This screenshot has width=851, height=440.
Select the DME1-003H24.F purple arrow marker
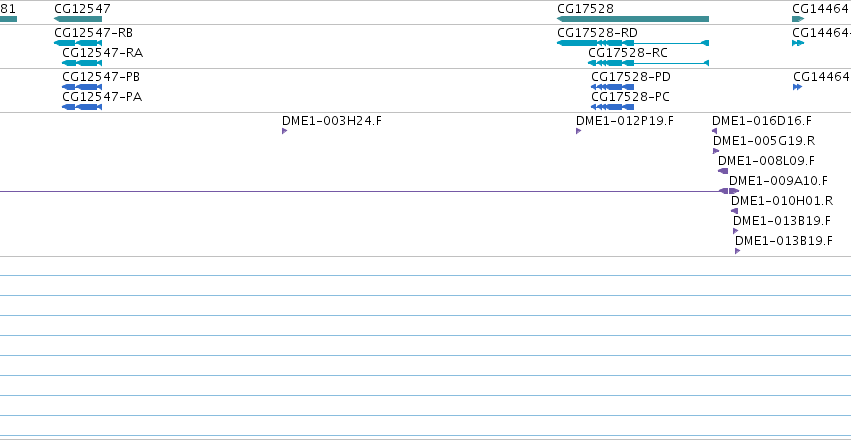(x=284, y=131)
